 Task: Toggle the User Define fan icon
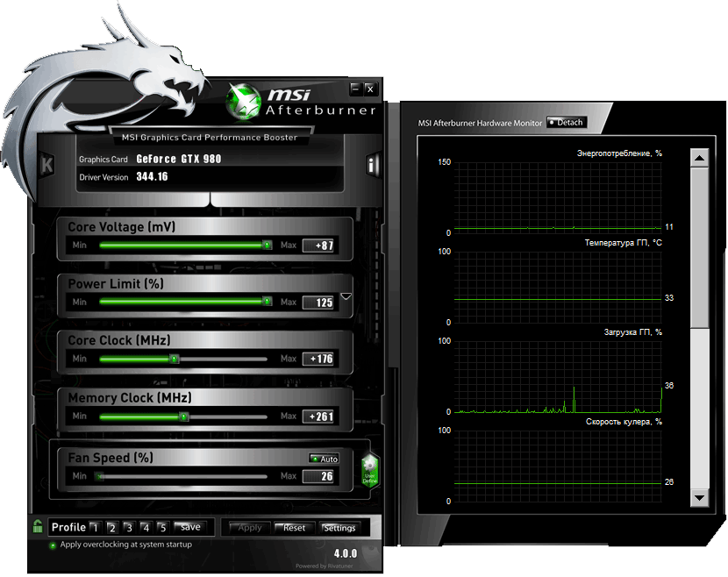(x=369, y=471)
